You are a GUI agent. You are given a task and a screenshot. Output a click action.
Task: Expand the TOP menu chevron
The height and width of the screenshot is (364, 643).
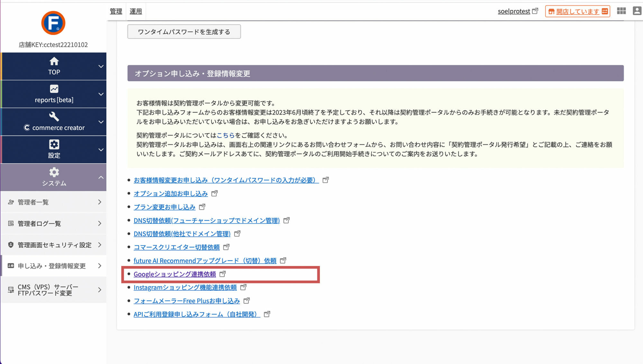101,67
